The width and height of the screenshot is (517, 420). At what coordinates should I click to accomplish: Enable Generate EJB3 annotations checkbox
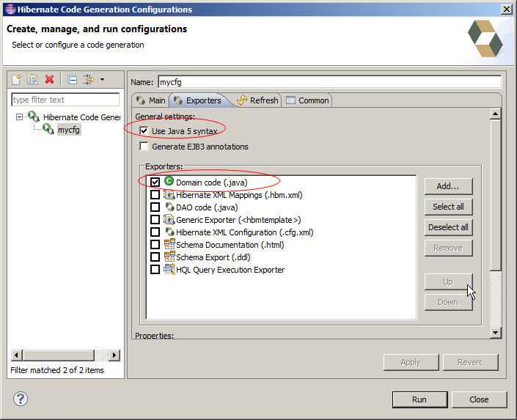coord(144,146)
